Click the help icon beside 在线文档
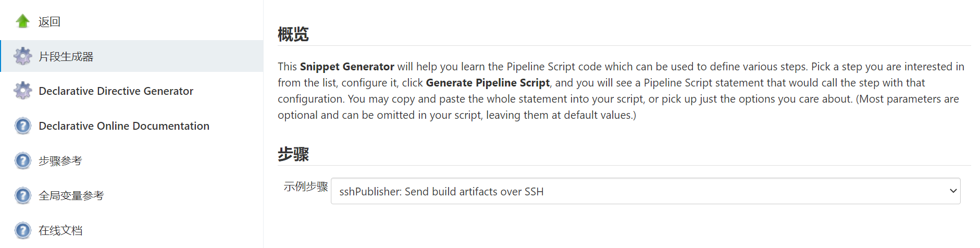Image resolution: width=980 pixels, height=248 pixels. (x=22, y=230)
